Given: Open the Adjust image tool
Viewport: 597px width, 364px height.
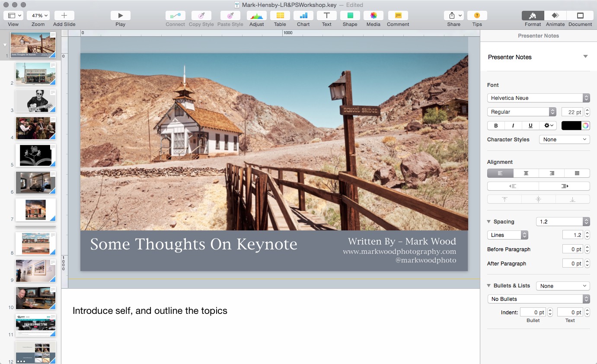Looking at the screenshot, I should [257, 16].
